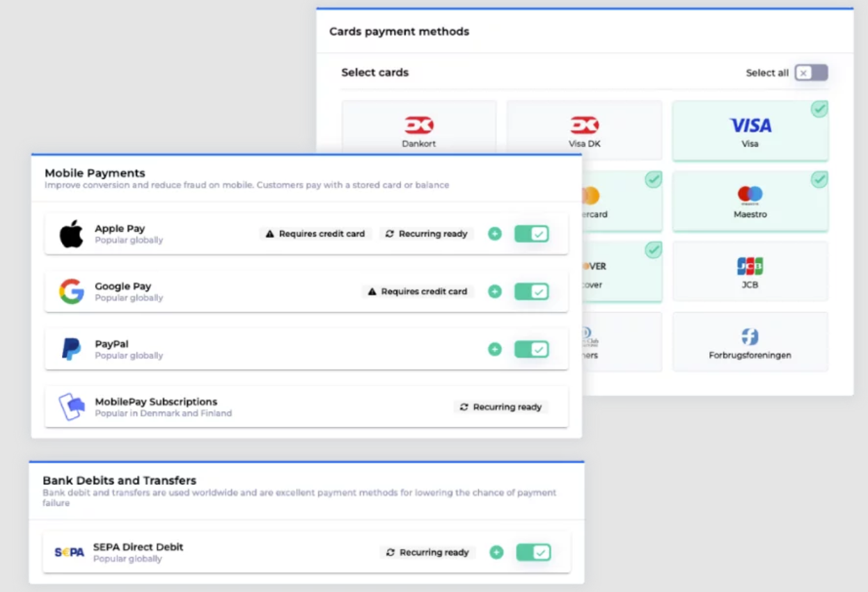Uncheck the Mastercard card checkmark
868x592 pixels.
653,179
